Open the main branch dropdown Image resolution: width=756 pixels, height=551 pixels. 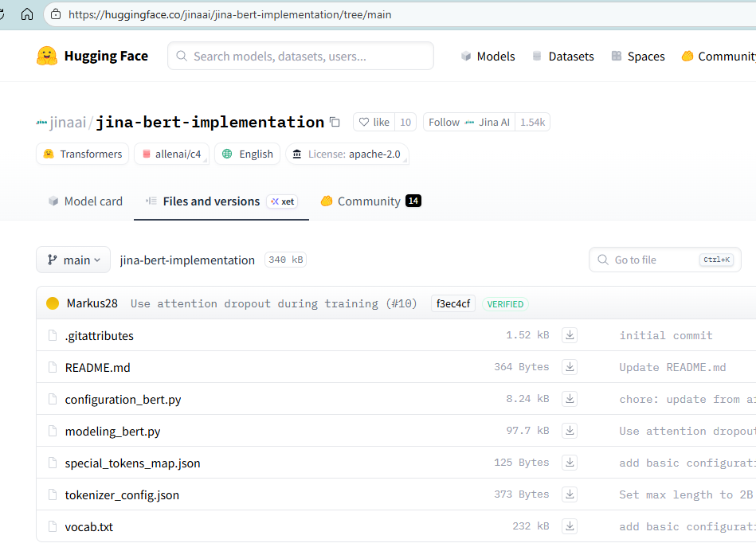73,260
